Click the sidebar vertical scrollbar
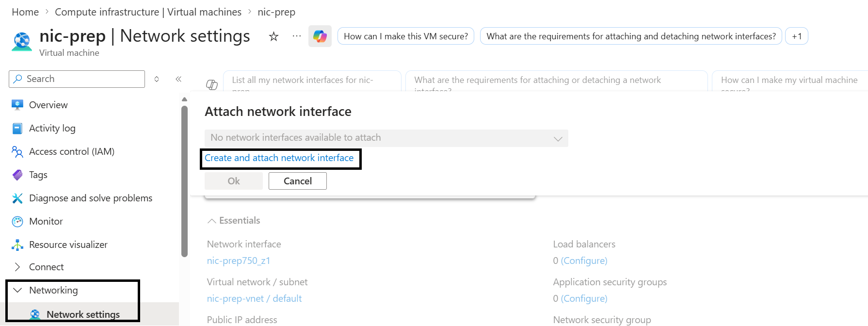The image size is (868, 326). (x=184, y=181)
